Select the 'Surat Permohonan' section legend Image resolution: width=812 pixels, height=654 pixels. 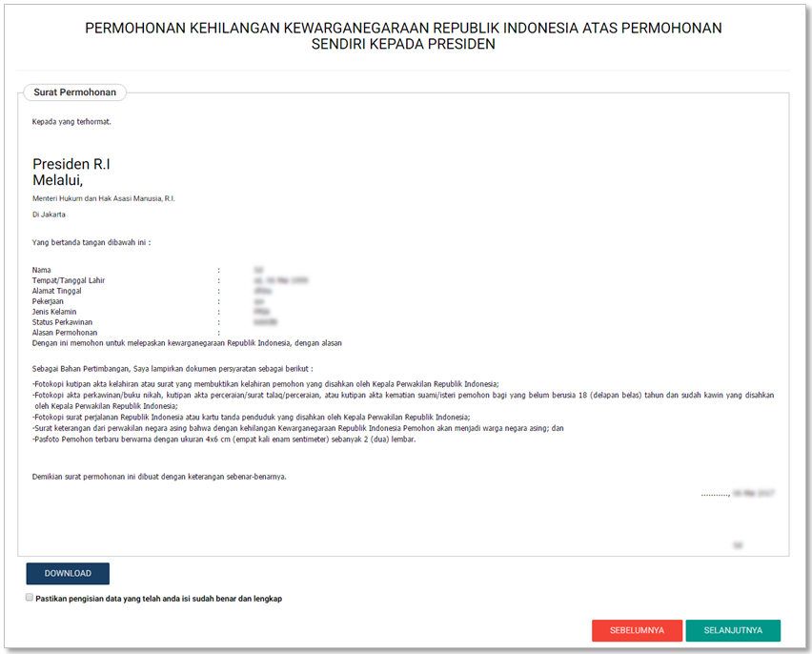[x=74, y=92]
